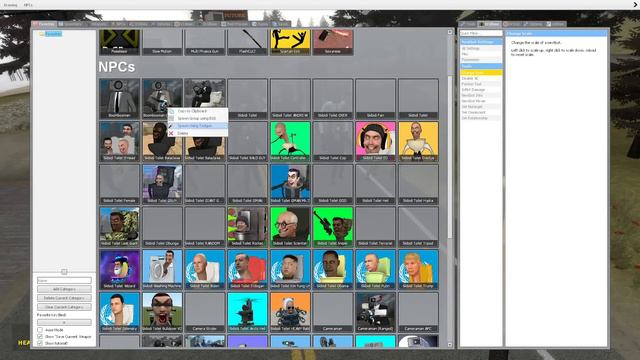Viewport: 640px width, 360px height.
Task: Select Skibidi Toilet Rocket NPC tile
Action: (247, 227)
